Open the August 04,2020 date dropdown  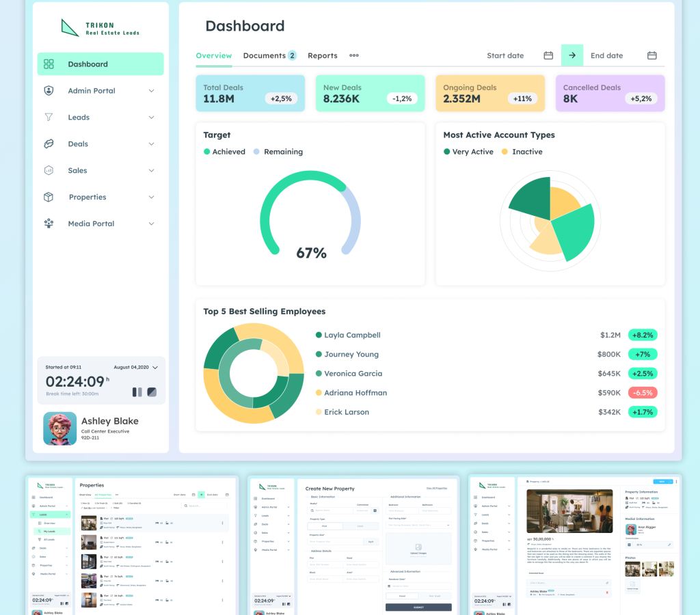154,367
